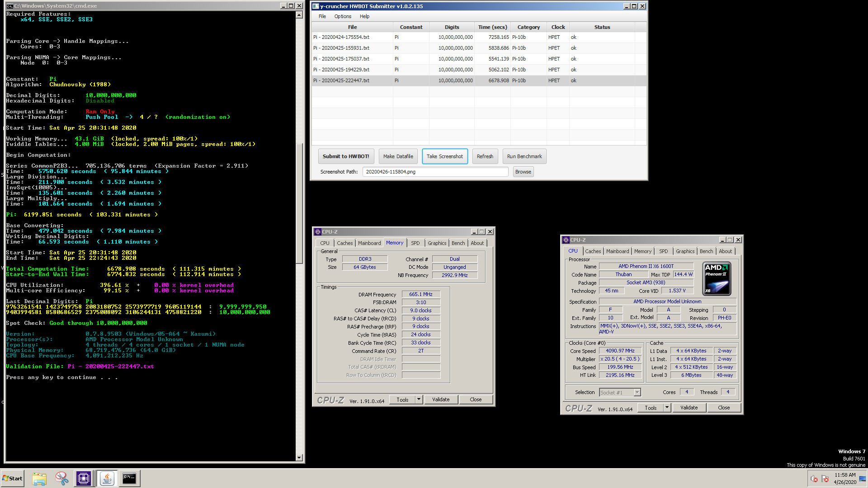
Task: Open the File menu in HWBOT Submitter
Action: pos(322,16)
